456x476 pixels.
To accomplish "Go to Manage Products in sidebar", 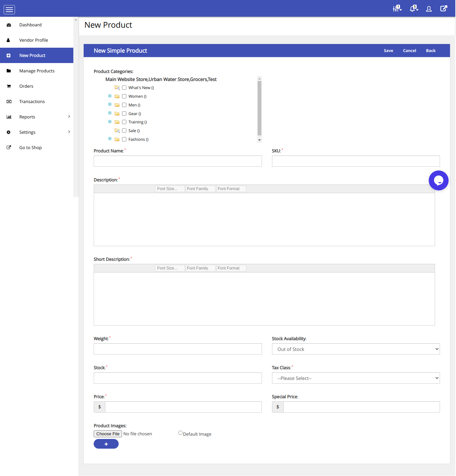I will tap(37, 71).
